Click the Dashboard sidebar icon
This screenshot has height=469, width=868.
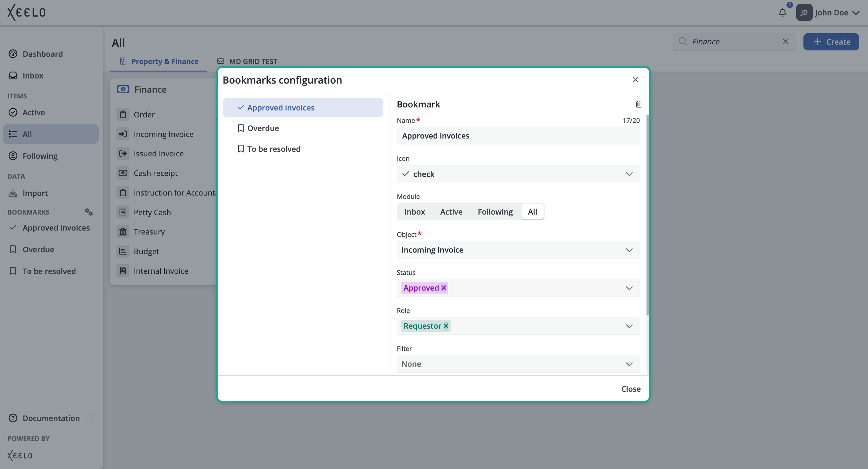tap(13, 54)
